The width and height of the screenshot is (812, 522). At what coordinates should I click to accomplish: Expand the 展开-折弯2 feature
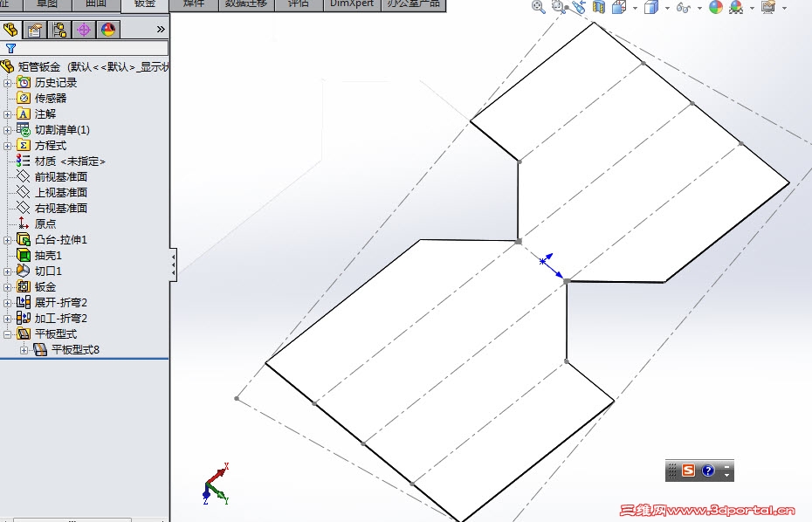[7, 303]
